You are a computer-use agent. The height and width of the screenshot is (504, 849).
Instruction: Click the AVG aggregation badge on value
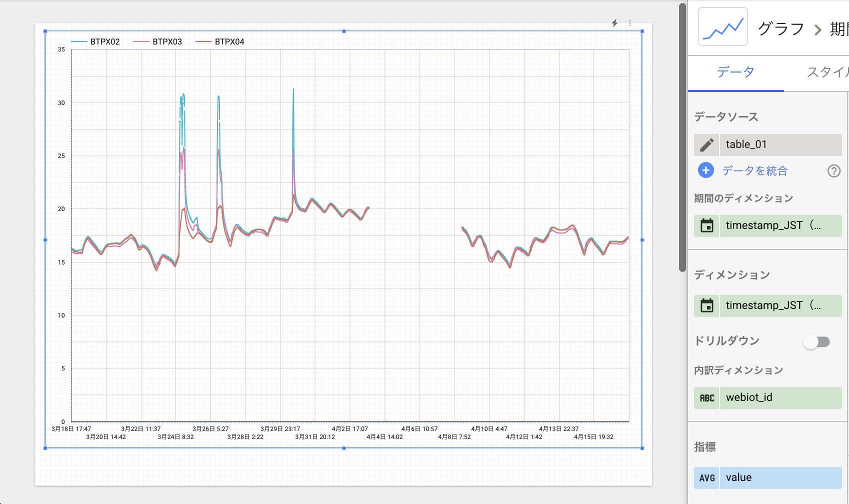(x=706, y=478)
